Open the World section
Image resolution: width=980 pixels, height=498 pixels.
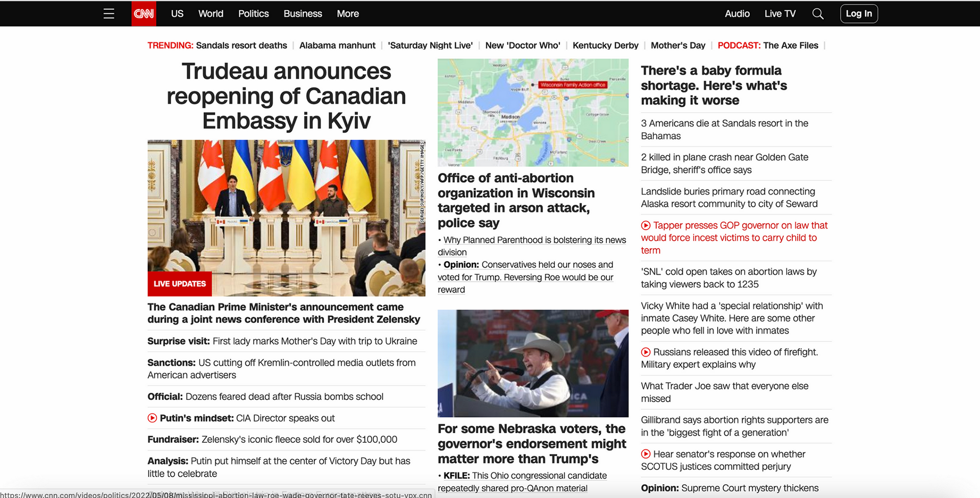211,14
